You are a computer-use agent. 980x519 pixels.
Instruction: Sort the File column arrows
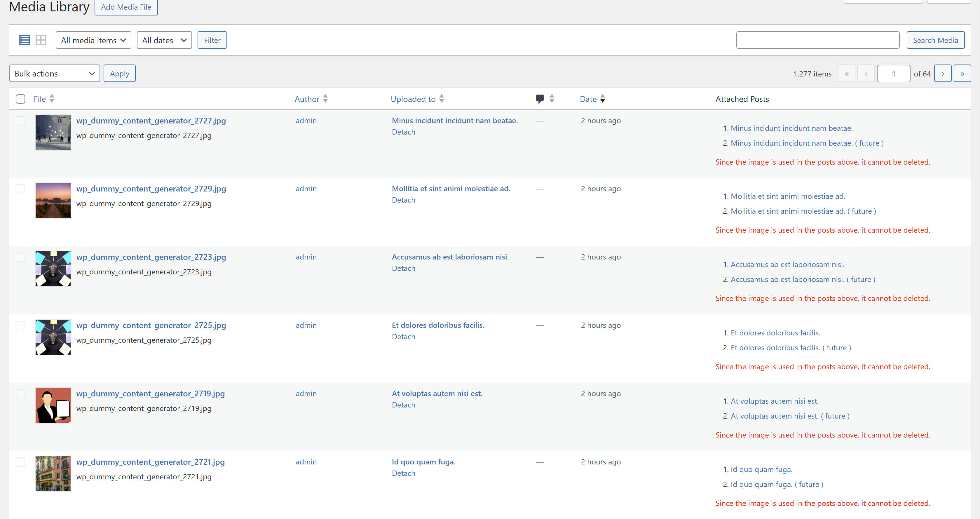52,99
